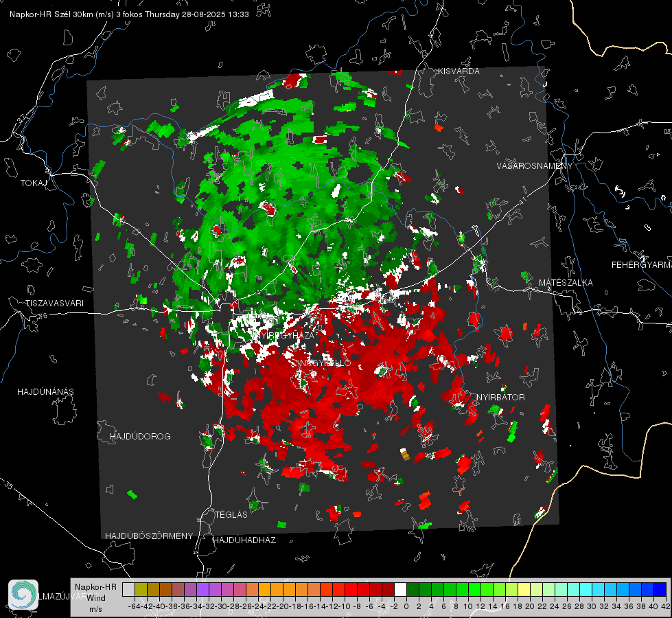Click road number 41 on the map

(522, 201)
